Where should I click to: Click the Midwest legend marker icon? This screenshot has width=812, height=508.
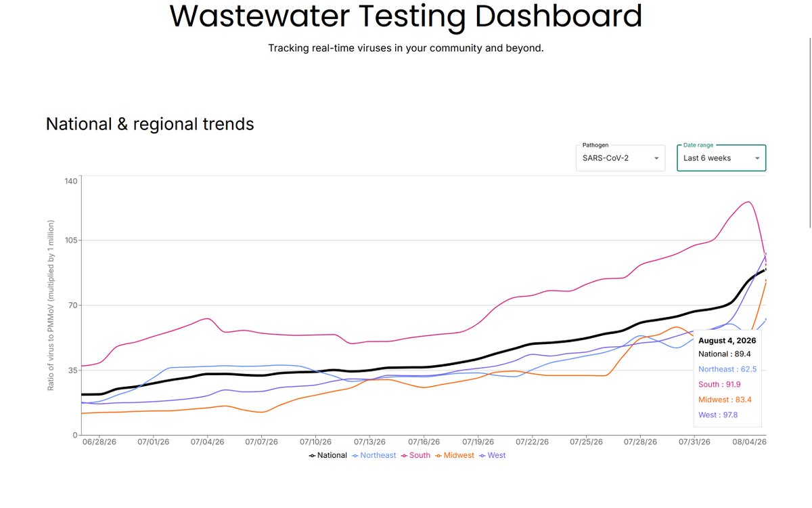(438, 456)
